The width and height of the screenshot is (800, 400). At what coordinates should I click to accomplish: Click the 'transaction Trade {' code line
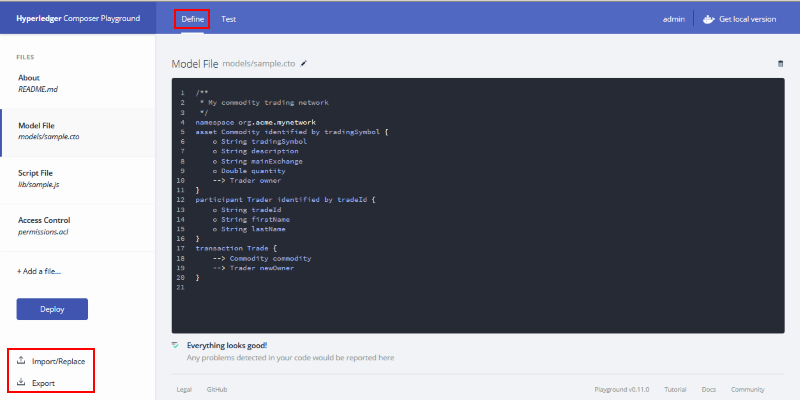click(x=236, y=248)
